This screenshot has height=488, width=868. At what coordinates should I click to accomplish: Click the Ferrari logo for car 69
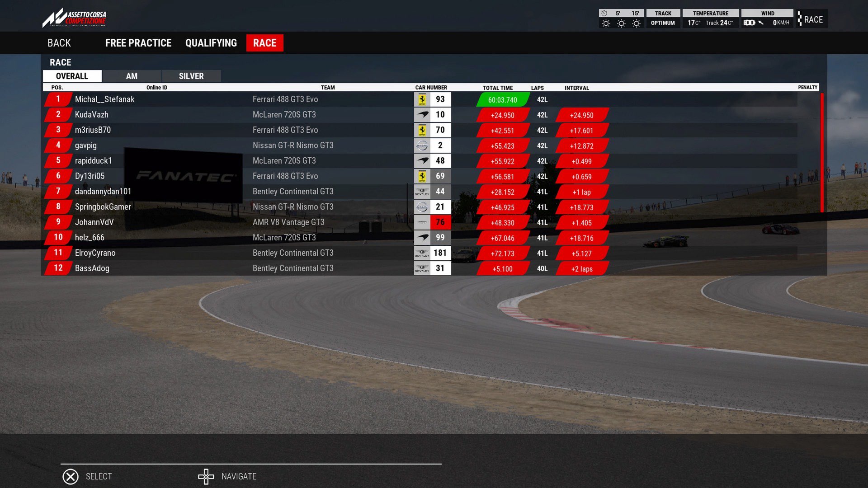pos(422,176)
